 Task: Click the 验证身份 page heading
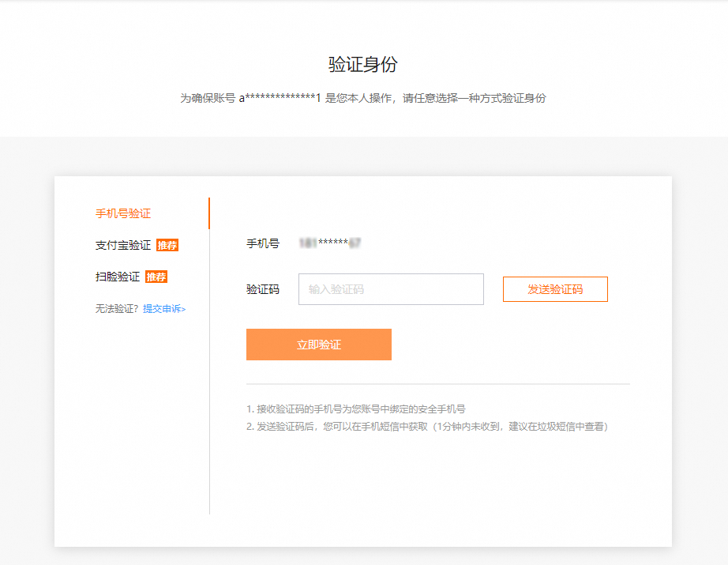click(x=363, y=65)
